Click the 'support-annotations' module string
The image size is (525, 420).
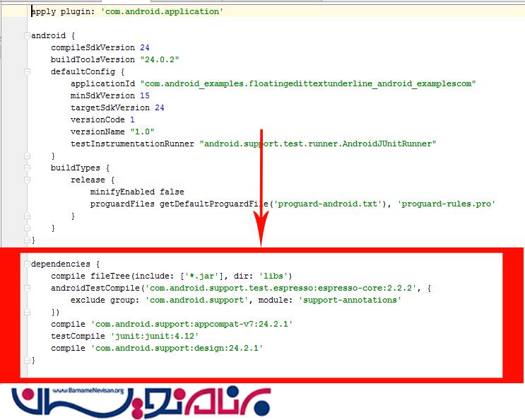(x=350, y=300)
